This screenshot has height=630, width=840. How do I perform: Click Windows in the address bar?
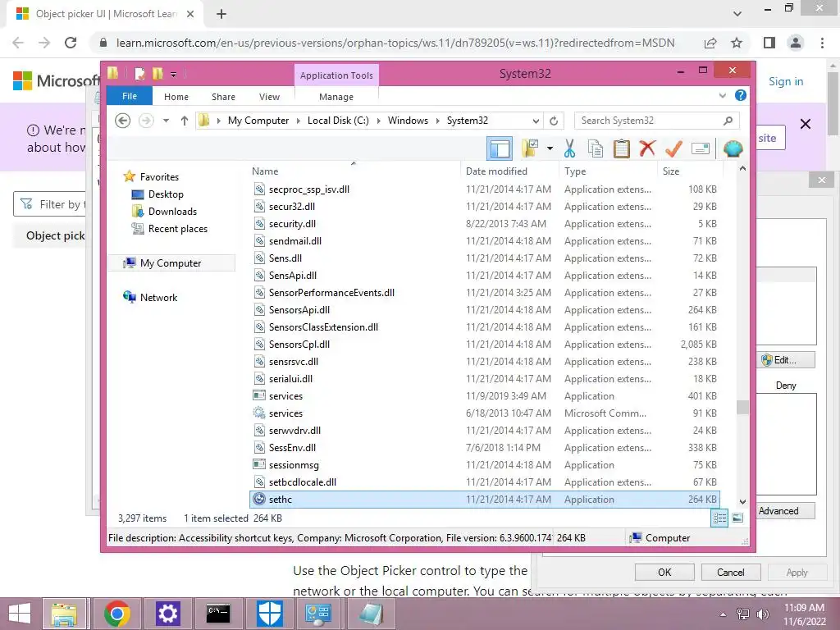[409, 121]
